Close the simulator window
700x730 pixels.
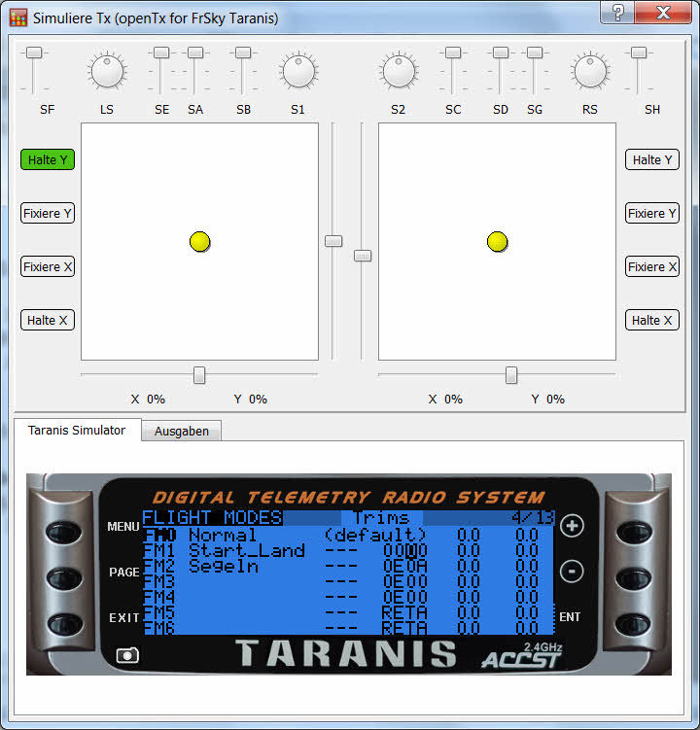pyautogui.click(x=663, y=12)
